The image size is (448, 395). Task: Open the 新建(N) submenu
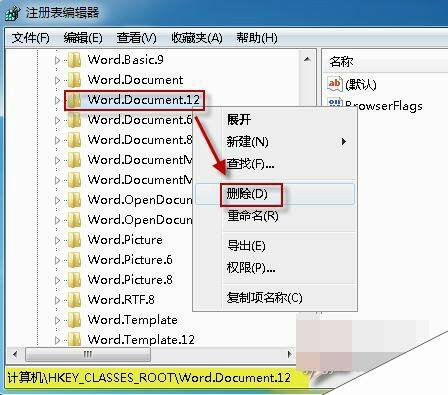point(275,142)
